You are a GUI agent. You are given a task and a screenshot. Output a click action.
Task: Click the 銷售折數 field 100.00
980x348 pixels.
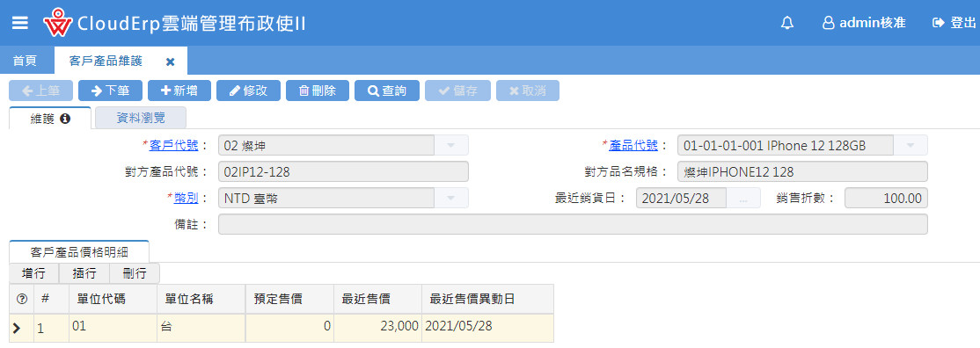[886, 198]
